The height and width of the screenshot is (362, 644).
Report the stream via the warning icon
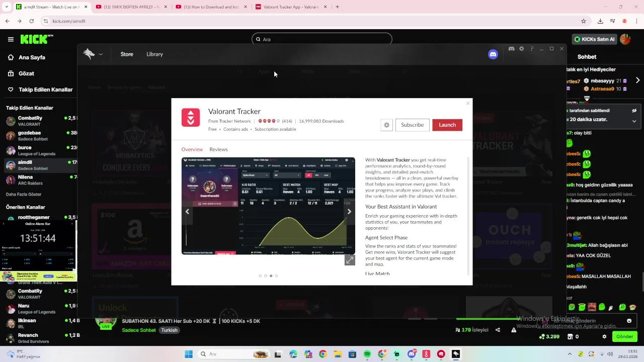[514, 330]
